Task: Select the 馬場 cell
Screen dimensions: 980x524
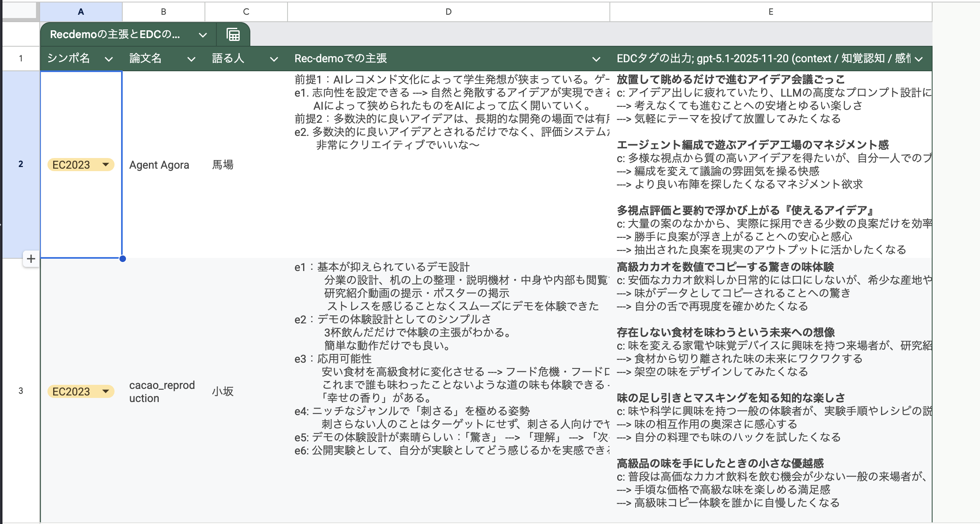Action: [x=223, y=165]
